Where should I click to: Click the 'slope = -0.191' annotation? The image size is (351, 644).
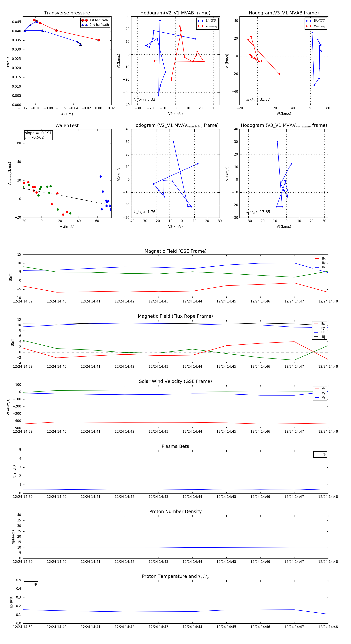[38, 133]
